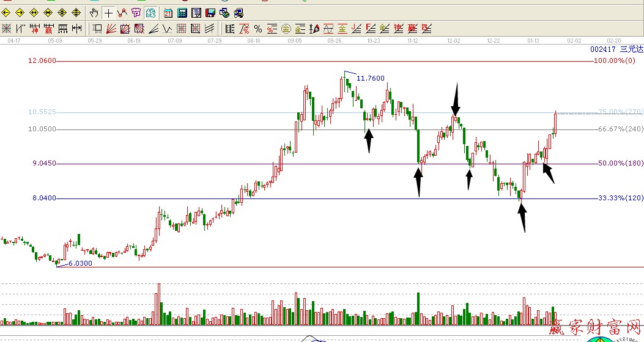Select the circled 金 gold icon
This screenshot has height=342, width=644.
(x=286, y=28)
